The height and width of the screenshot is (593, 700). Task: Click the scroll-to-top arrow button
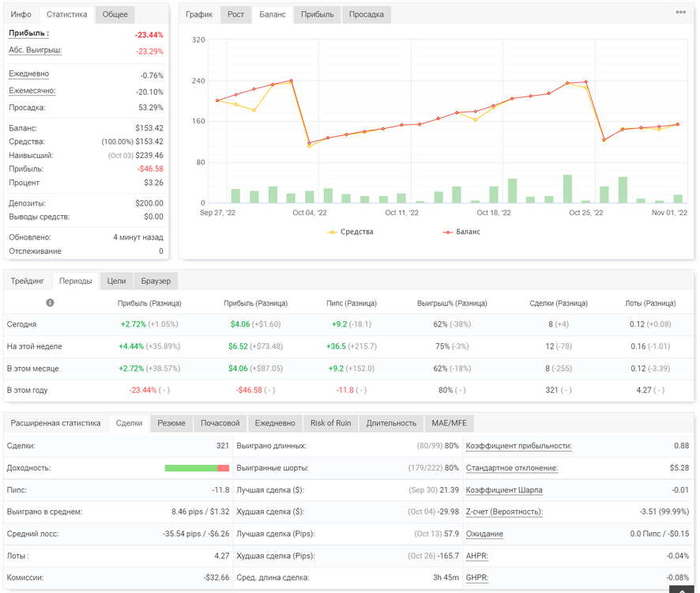pyautogui.click(x=682, y=590)
